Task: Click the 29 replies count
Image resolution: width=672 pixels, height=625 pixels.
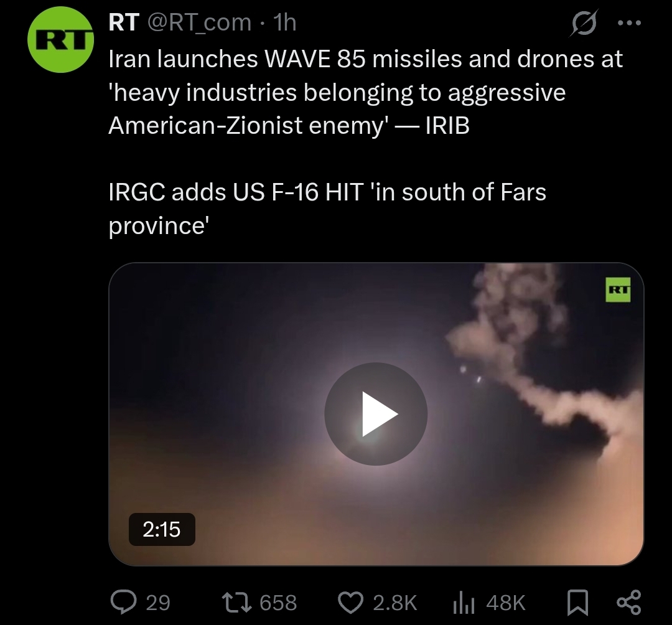Action: (x=158, y=603)
